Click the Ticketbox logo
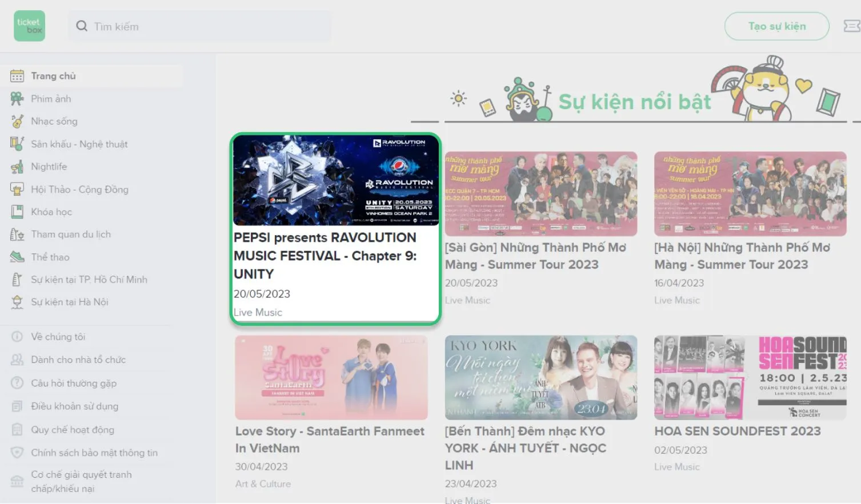Screen dimensions: 861x504 tap(29, 26)
